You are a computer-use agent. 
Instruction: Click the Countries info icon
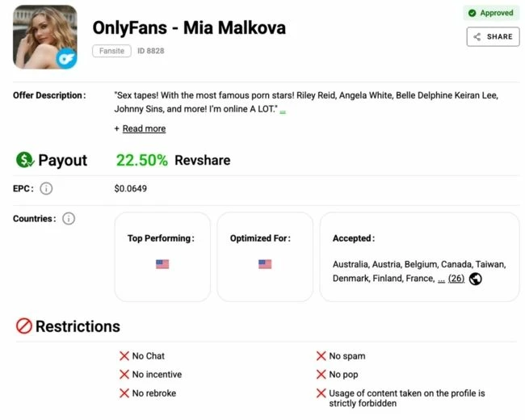pyautogui.click(x=69, y=218)
